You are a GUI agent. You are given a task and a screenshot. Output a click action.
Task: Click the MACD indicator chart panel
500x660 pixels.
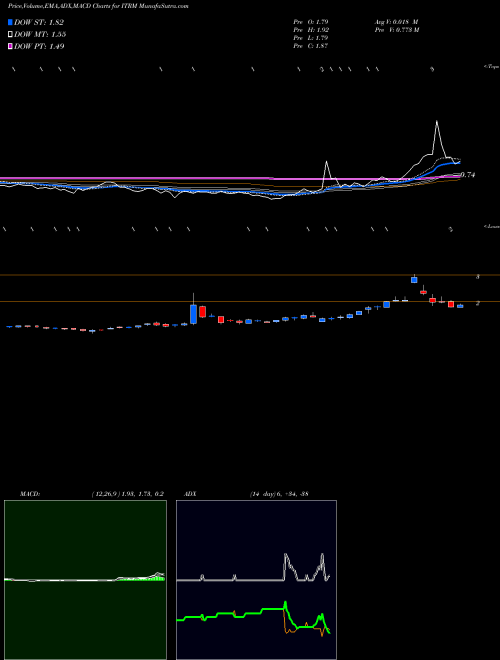85,580
